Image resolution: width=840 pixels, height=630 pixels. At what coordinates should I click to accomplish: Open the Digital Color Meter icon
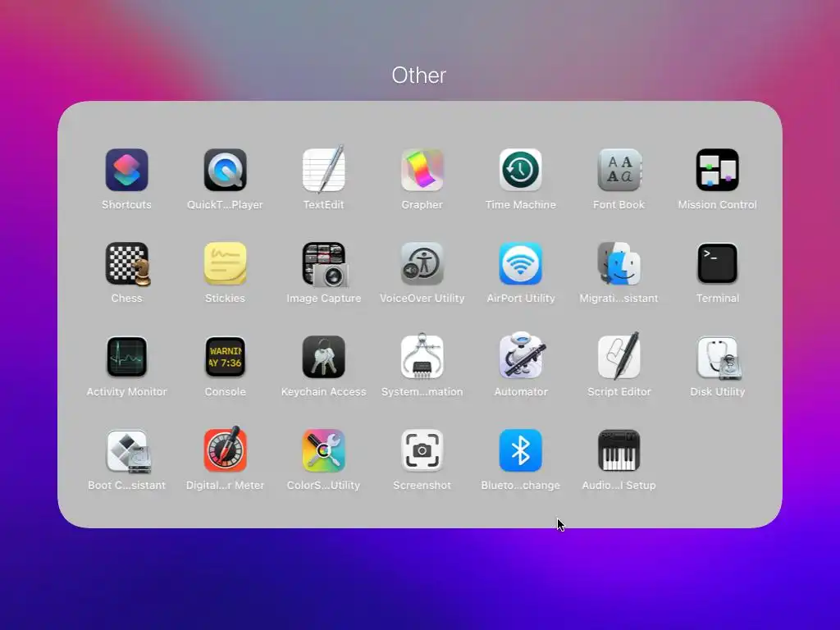[225, 450]
